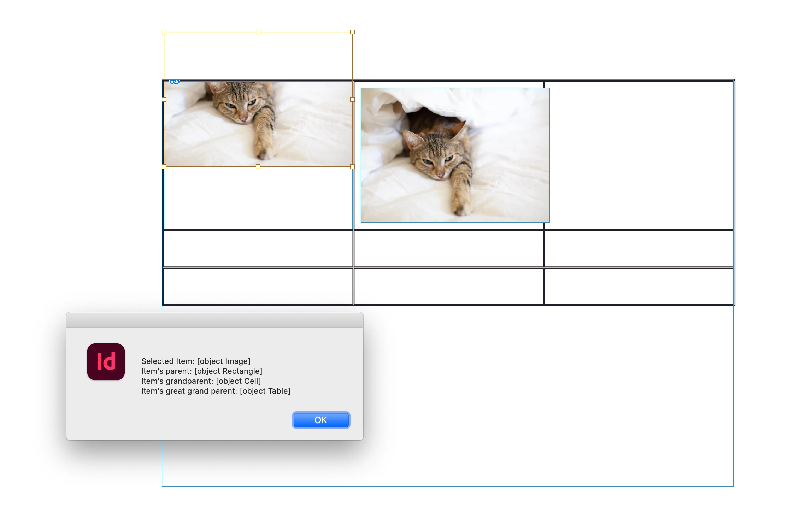Viewport: 812px width, 525px height.
Task: Click the second row's left table cell
Action: [258, 249]
